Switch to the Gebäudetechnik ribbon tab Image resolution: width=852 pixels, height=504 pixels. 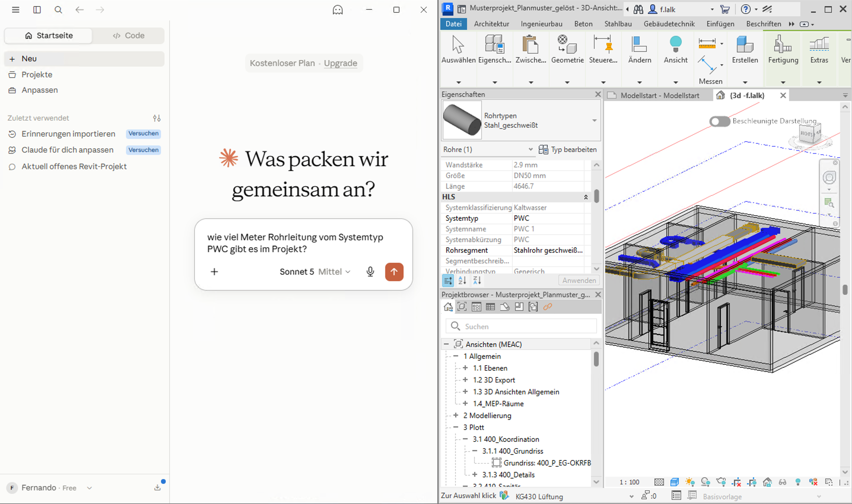click(x=669, y=24)
